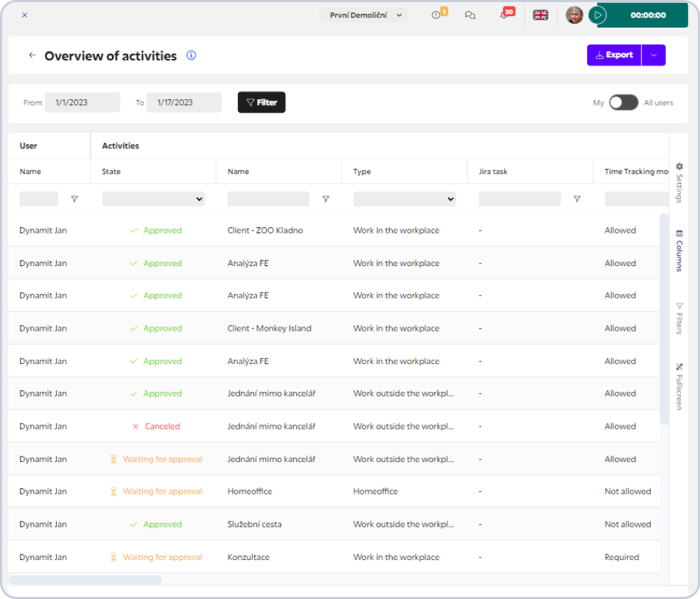This screenshot has width=700, height=599.
Task: Open the Type filter dropdown
Action: point(405,199)
